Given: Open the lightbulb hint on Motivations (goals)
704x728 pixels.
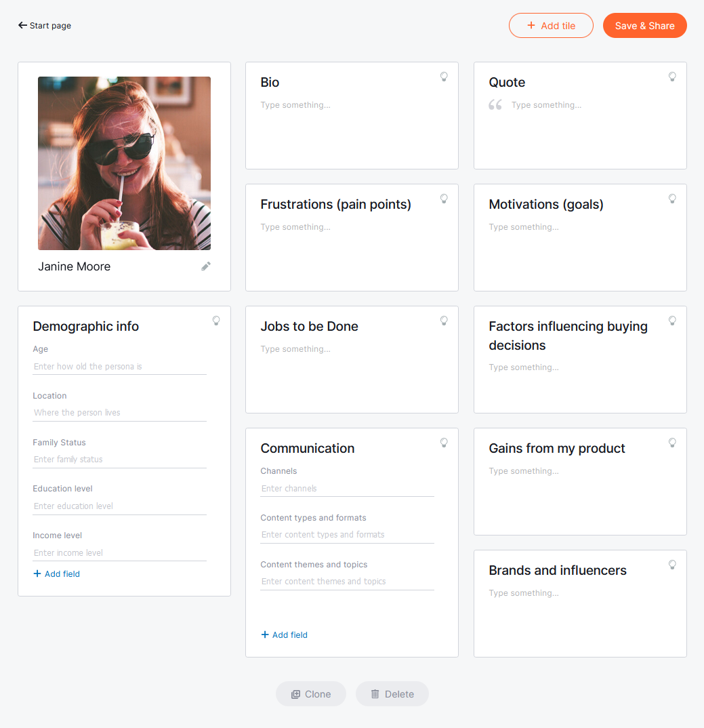Looking at the screenshot, I should click(672, 199).
